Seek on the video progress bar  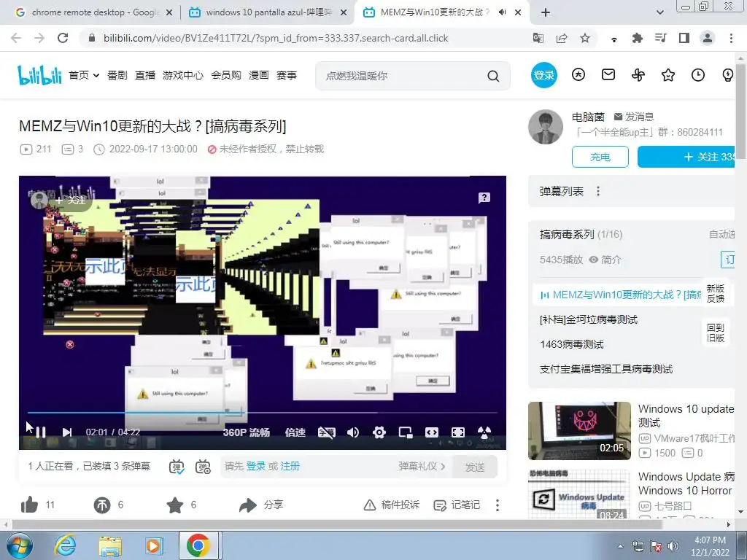pyautogui.click(x=262, y=413)
